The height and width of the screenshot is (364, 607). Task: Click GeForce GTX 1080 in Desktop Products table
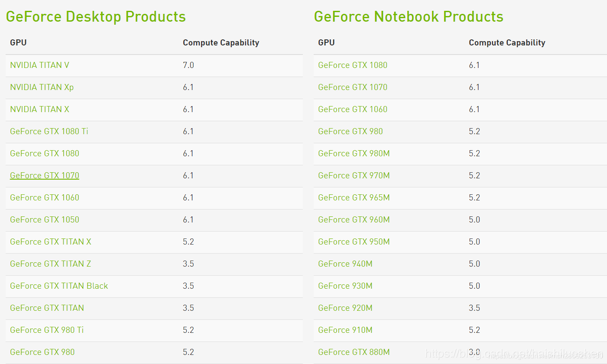pyautogui.click(x=45, y=154)
